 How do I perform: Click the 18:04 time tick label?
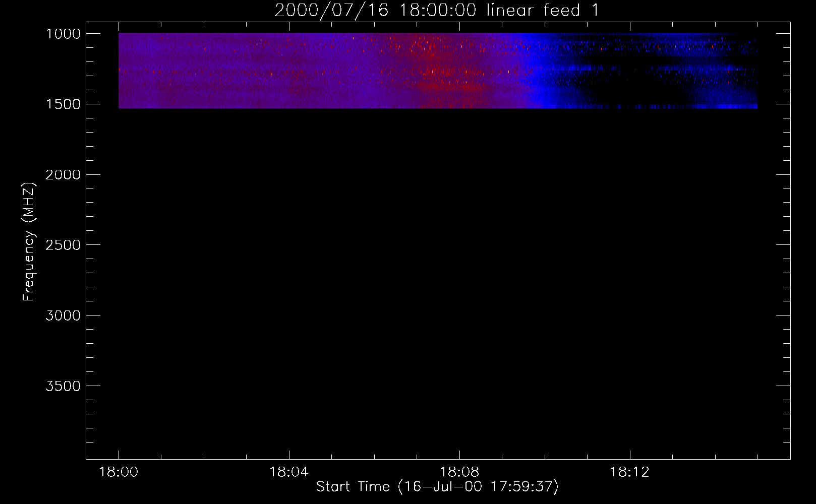[x=289, y=472]
